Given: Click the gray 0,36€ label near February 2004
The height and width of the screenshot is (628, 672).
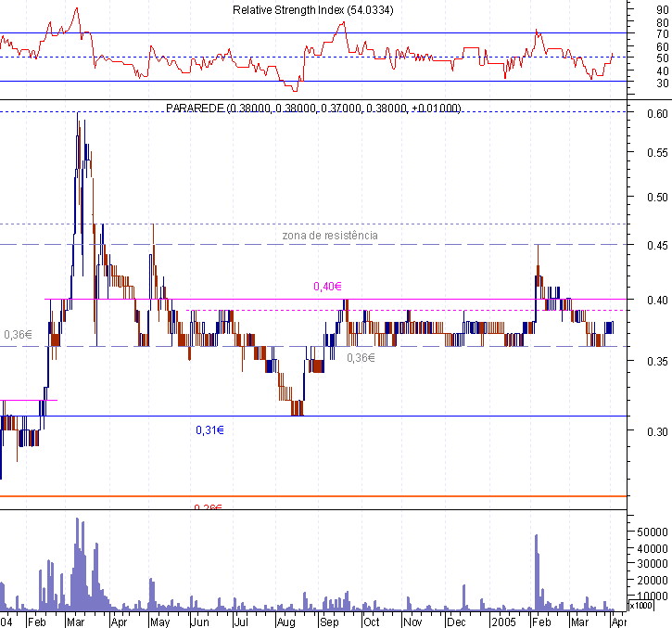Looking at the screenshot, I should click(18, 335).
